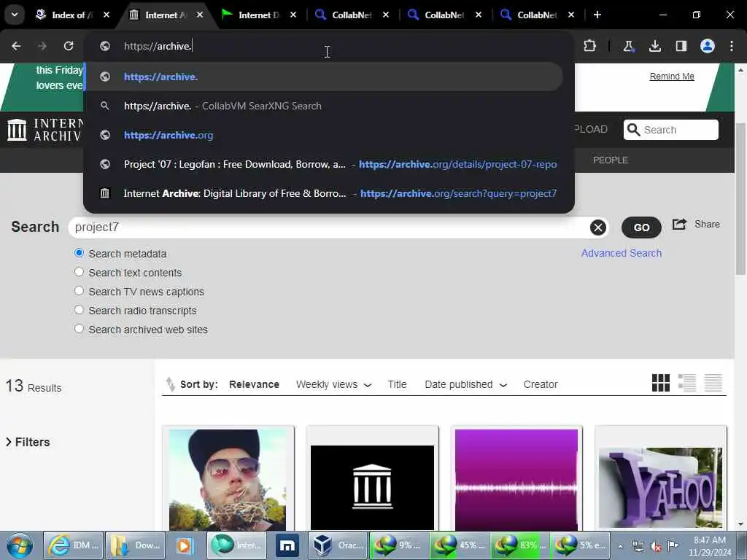Click the muted volume tray icon
This screenshot has height=560, width=747.
coord(656,547)
